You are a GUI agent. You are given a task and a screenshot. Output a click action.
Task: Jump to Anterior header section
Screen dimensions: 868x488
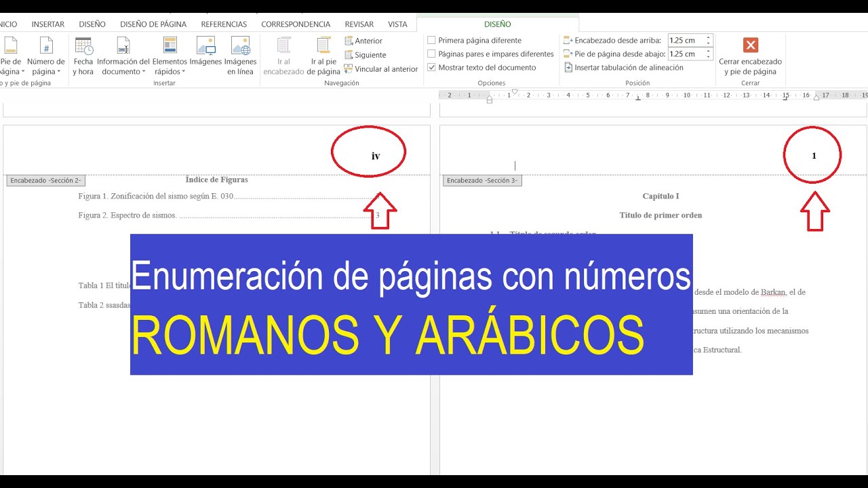363,41
